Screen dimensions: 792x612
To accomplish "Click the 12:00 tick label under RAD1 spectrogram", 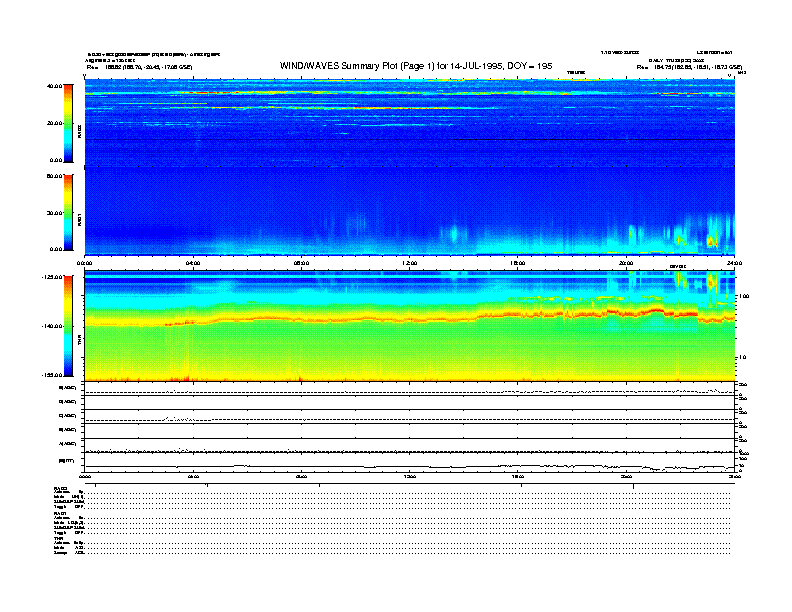I will click(410, 263).
